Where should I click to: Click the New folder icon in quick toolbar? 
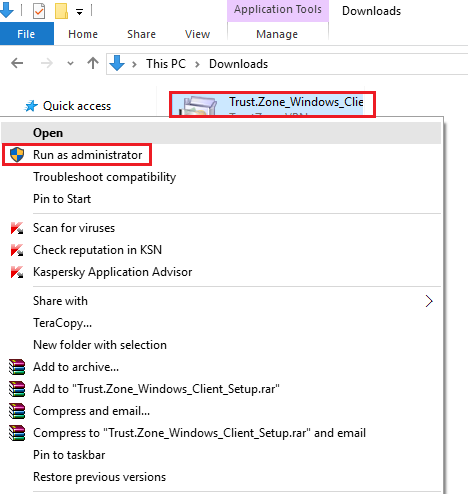pyautogui.click(x=61, y=11)
